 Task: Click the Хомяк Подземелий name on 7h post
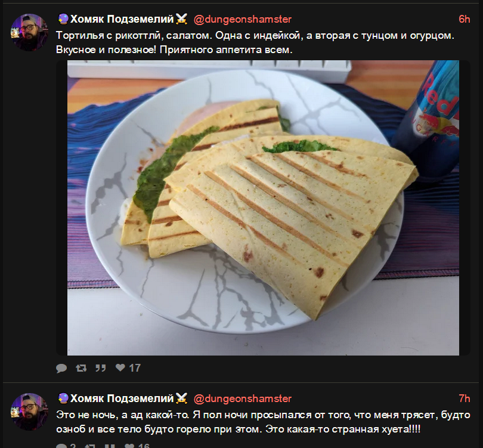(x=122, y=398)
